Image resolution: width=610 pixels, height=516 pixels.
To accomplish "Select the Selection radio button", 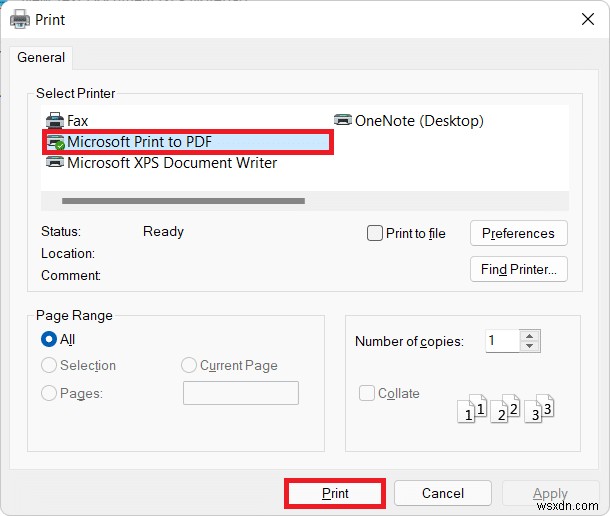I will pyautogui.click(x=49, y=365).
